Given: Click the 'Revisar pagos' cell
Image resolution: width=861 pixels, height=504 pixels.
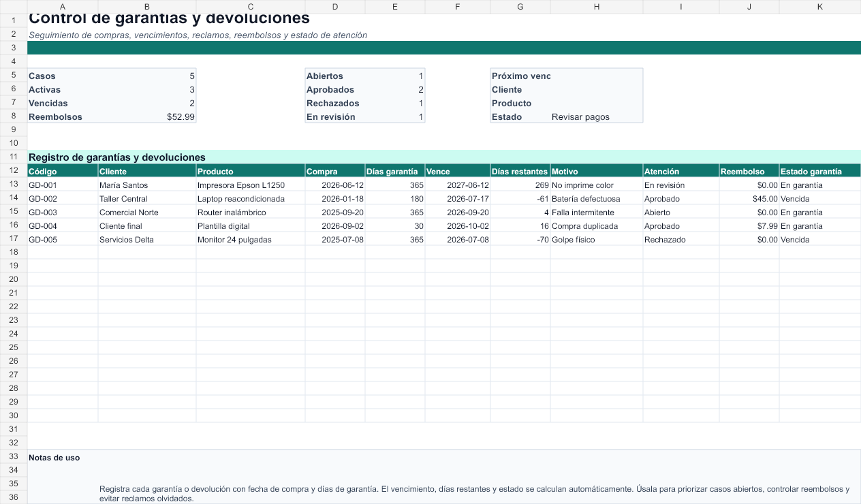Looking at the screenshot, I should (597, 116).
